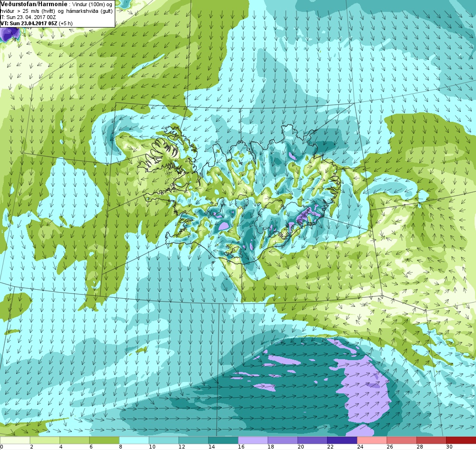
Task: Click the "Veðurstofan/Harmonie" title text
Action: point(33,4)
